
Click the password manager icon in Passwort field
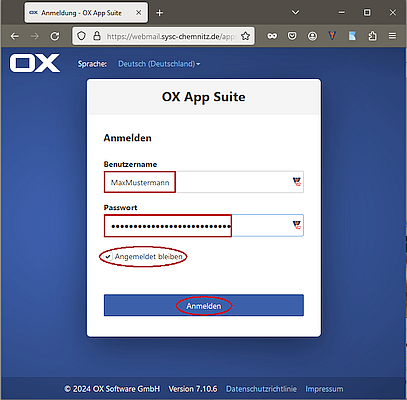[297, 225]
